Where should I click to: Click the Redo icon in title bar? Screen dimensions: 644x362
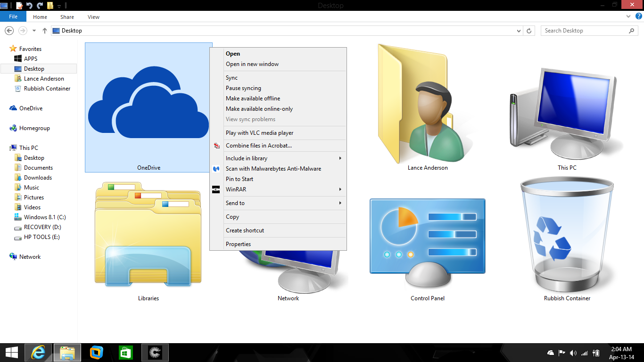pyautogui.click(x=40, y=6)
